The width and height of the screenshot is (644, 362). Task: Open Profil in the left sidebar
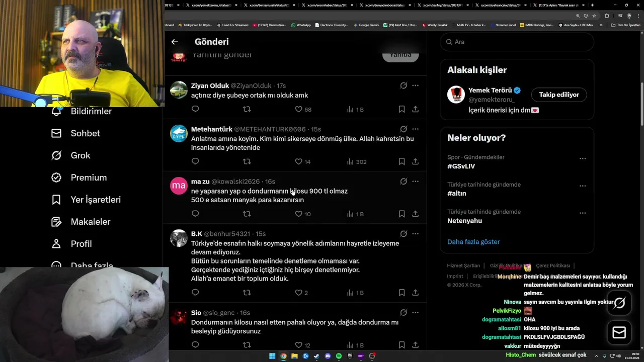pyautogui.click(x=71, y=244)
